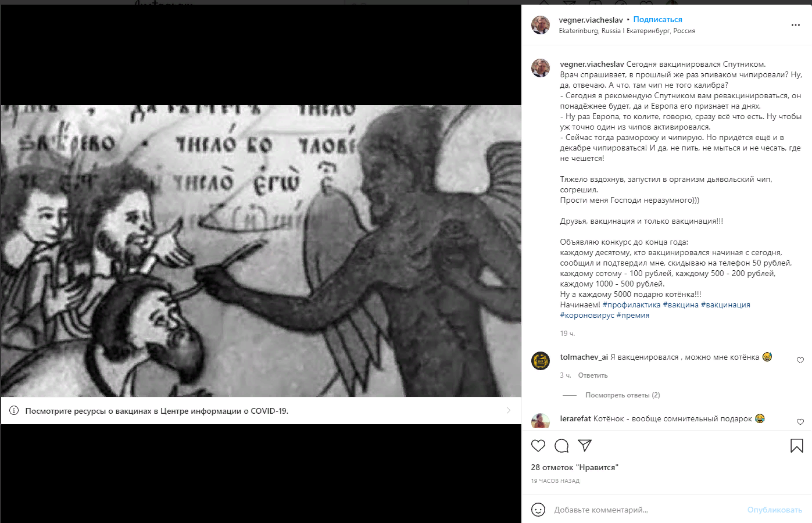Open emoji picker in comment field
Viewport: 812px width, 523px height.
tap(538, 510)
